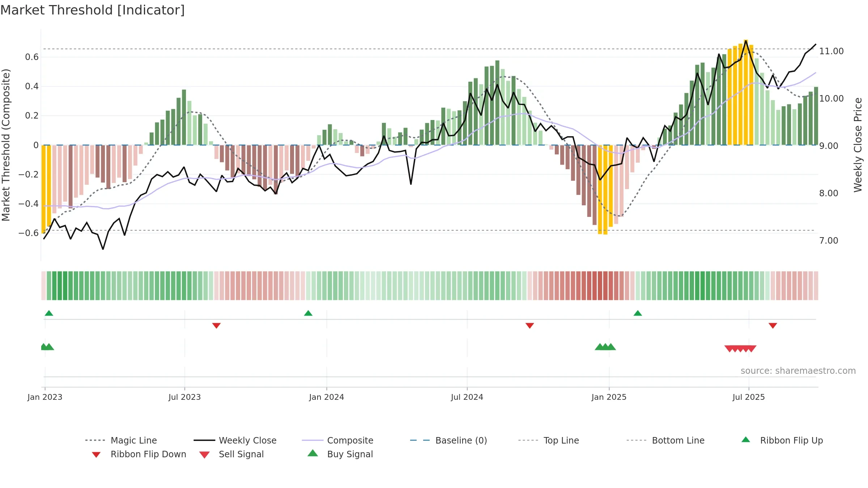Select the Ribbon Flip Down marker near Sep 2024

tap(529, 326)
